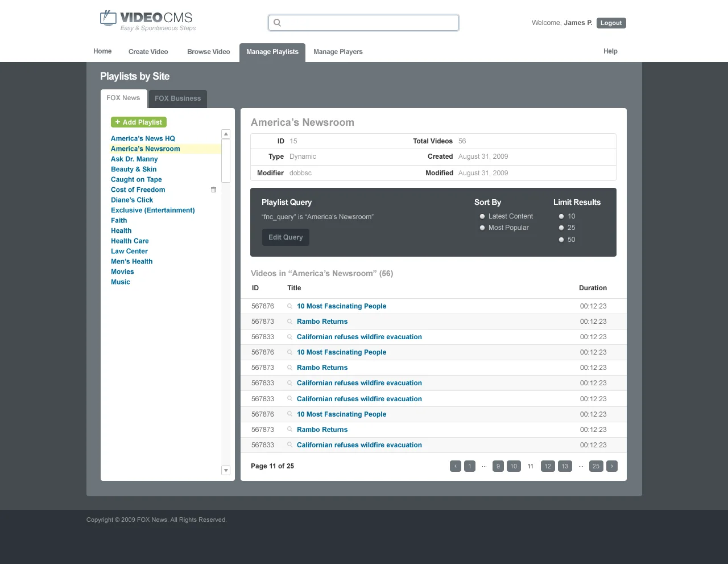The height and width of the screenshot is (564, 728).
Task: Open Music playlist
Action: [x=121, y=282]
